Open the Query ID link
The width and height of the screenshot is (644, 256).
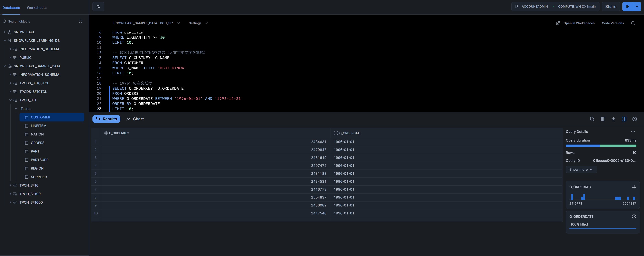pyautogui.click(x=614, y=161)
